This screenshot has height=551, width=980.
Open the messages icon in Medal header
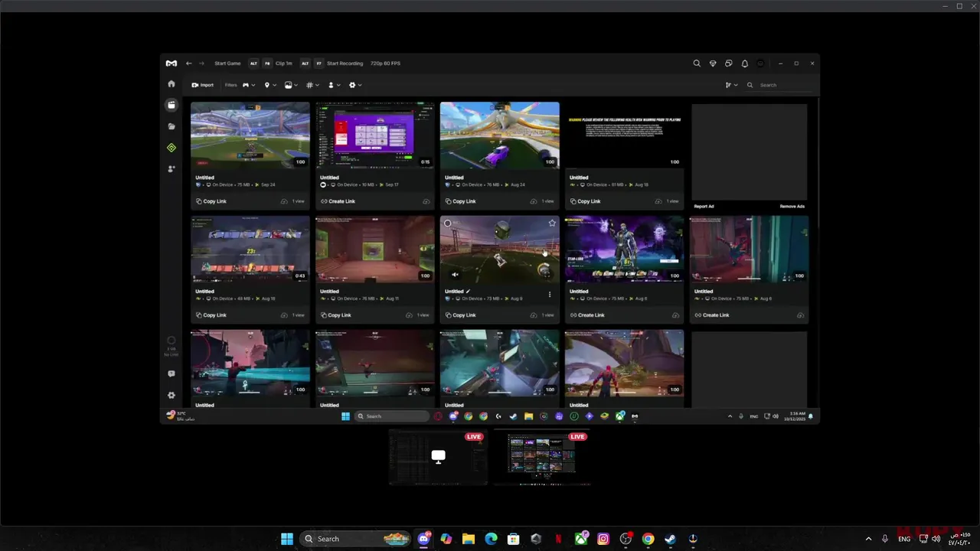coord(729,64)
